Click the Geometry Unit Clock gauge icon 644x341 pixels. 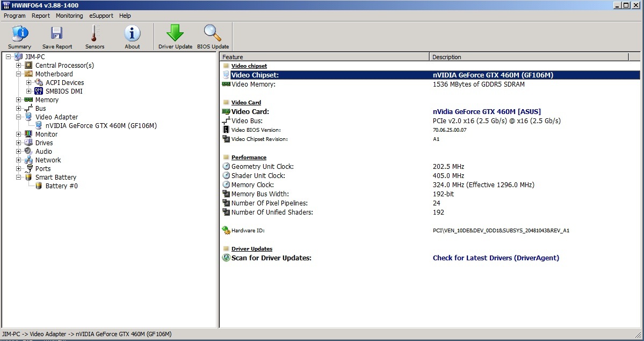pyautogui.click(x=226, y=167)
